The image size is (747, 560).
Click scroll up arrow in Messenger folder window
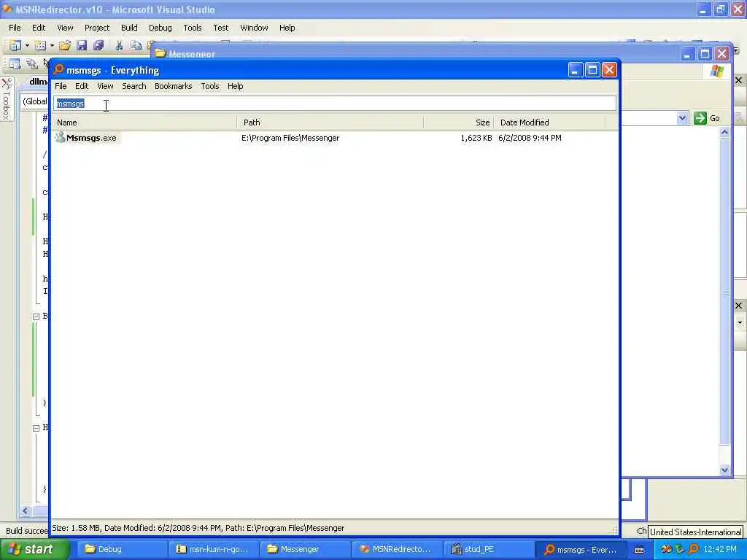point(724,133)
